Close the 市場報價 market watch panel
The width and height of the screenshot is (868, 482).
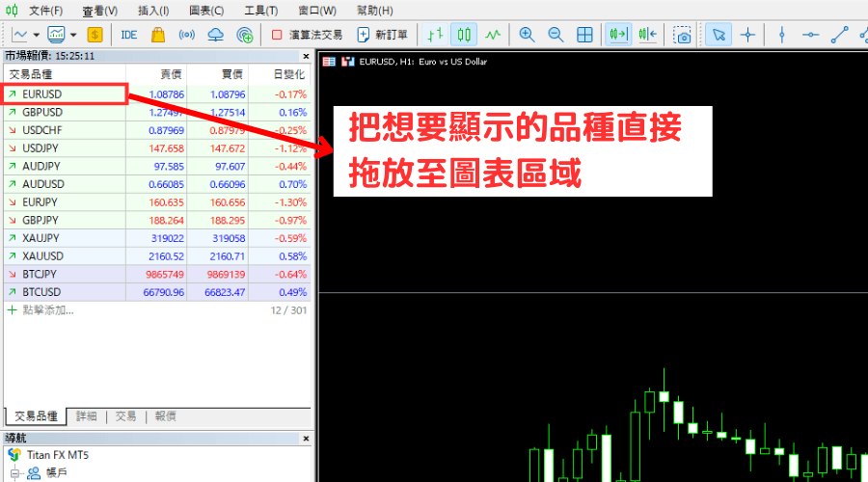[x=308, y=56]
